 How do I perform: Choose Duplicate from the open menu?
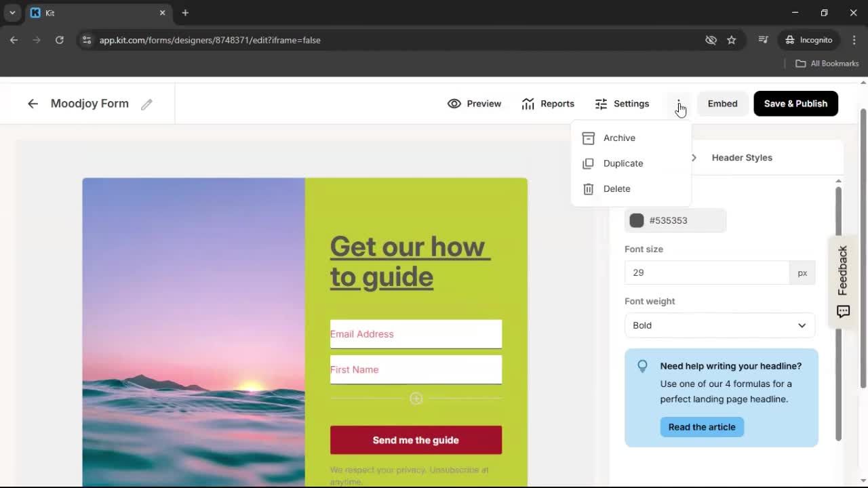coord(623,163)
